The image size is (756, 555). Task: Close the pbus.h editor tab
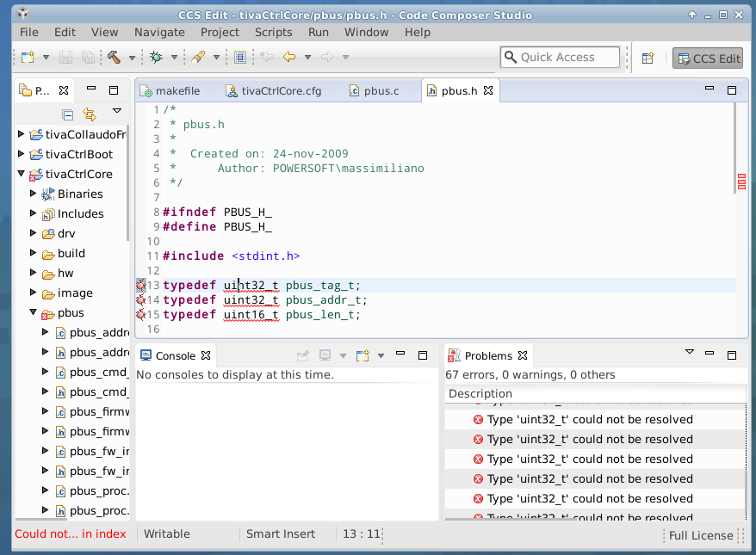click(x=487, y=90)
